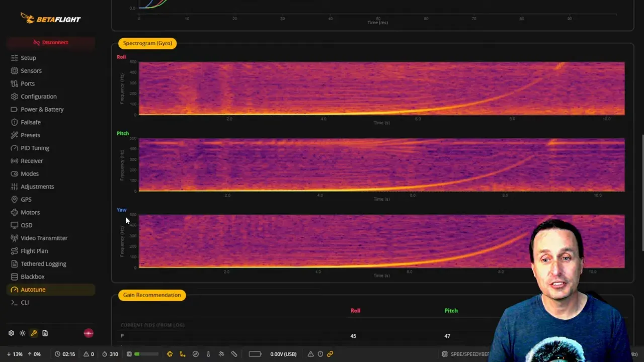644x362 pixels.
Task: Click the warning triangle beside the shield icon
Action: point(310,354)
